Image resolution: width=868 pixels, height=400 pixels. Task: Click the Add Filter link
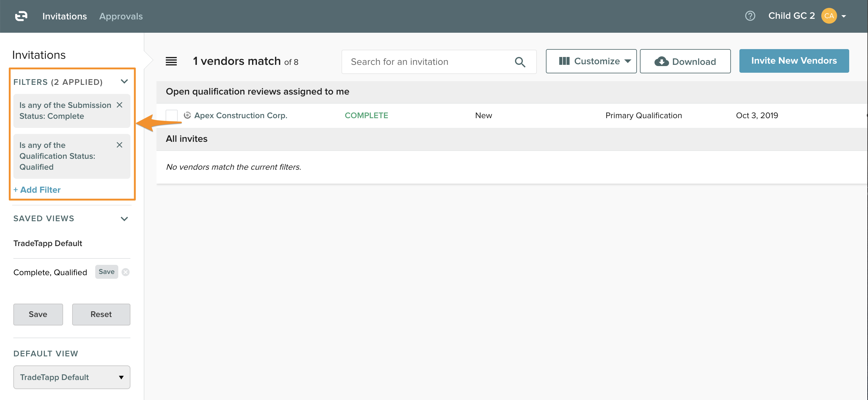coord(37,190)
